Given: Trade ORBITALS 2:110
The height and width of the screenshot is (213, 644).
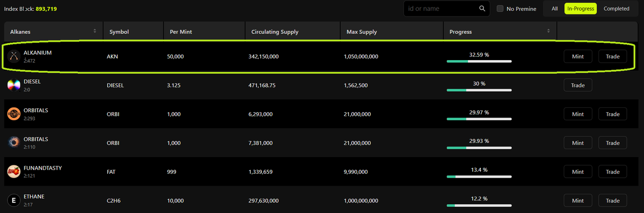Looking at the screenshot, I should tap(613, 143).
